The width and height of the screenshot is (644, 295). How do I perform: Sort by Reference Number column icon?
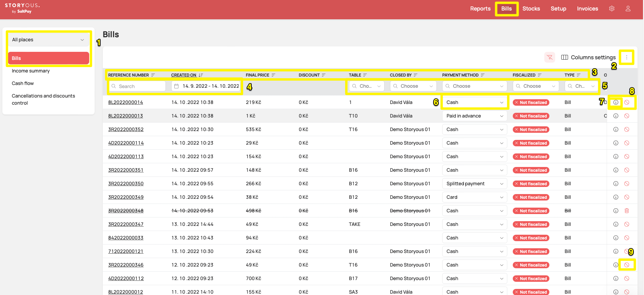pos(153,75)
